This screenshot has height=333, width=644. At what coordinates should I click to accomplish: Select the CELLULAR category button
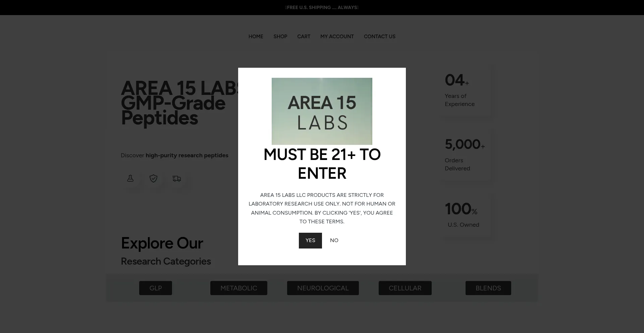[405, 288]
